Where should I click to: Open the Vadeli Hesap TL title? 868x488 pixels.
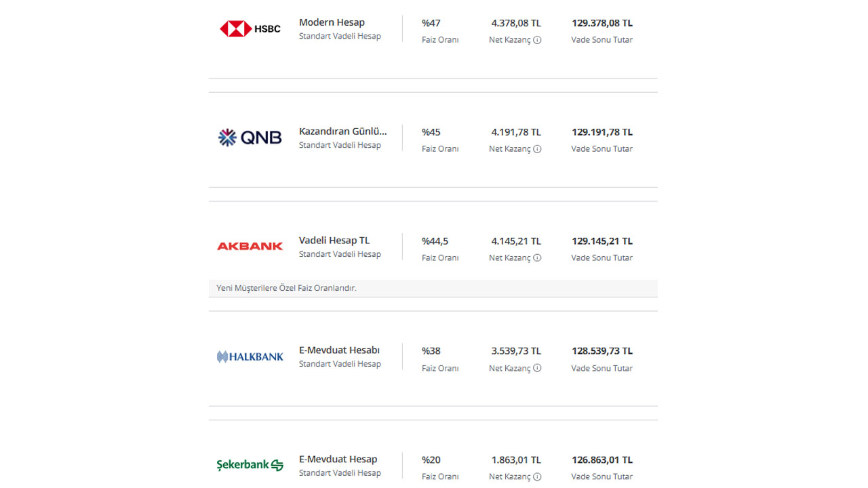tap(334, 241)
